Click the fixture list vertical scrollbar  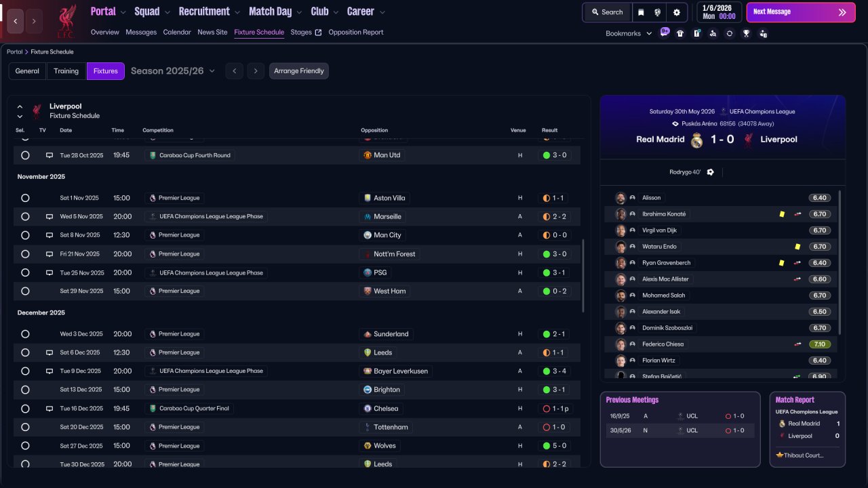point(583,274)
